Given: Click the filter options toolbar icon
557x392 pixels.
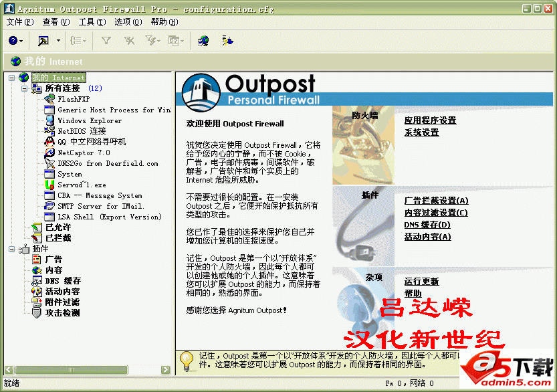Looking at the screenshot, I should coord(152,41).
